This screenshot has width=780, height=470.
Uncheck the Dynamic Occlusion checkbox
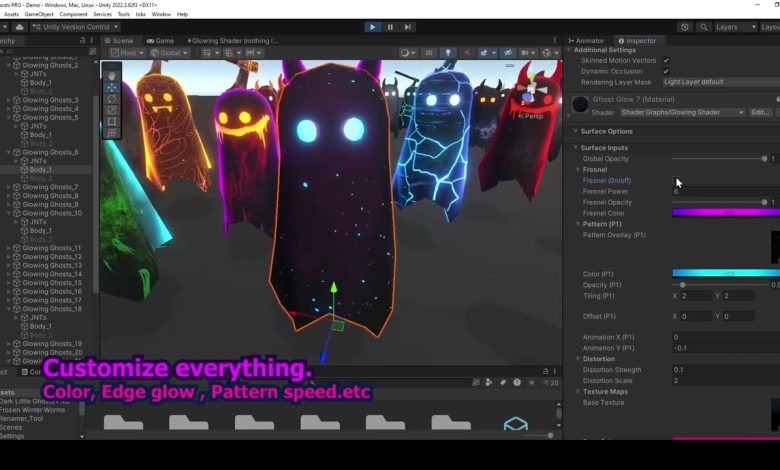pos(666,71)
